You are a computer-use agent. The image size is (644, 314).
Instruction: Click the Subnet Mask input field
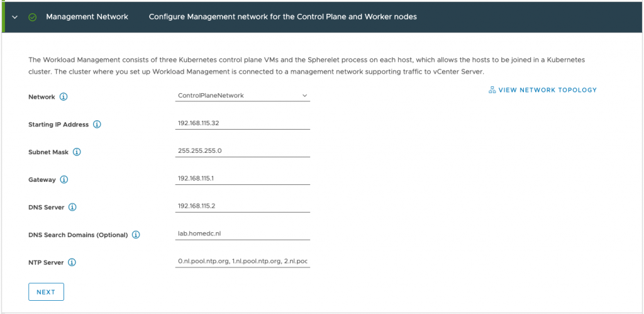[x=243, y=151]
